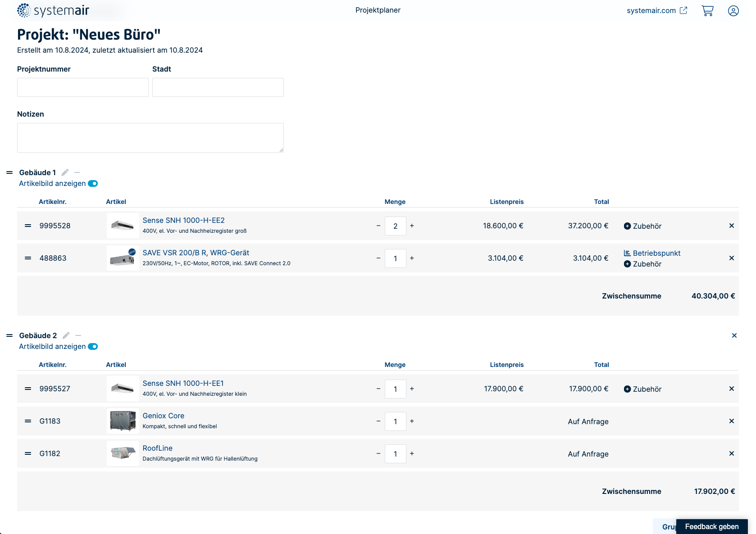Click the Projektplaner header title
Image resolution: width=756 pixels, height=534 pixels.
point(378,10)
